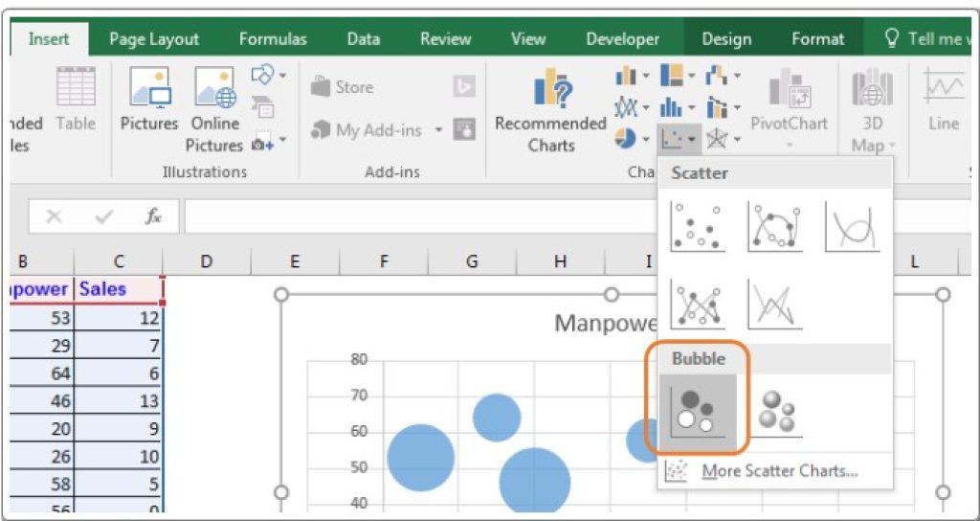Confirm the formula bar entry
The height and width of the screenshot is (521, 980).
pyautogui.click(x=103, y=216)
